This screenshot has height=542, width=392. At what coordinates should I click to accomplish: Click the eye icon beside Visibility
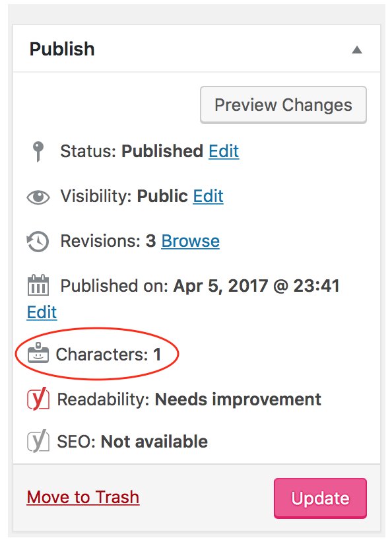click(x=38, y=197)
